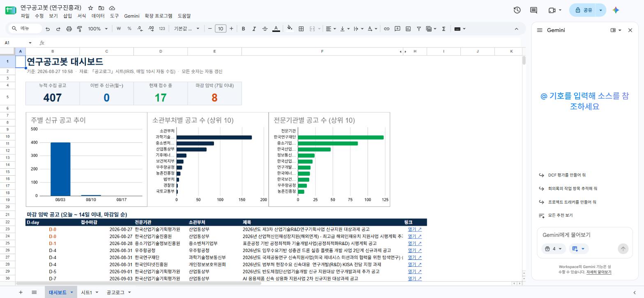Open the zoom 100% dropdown
The height and width of the screenshot is (298, 644).
[x=98, y=29]
